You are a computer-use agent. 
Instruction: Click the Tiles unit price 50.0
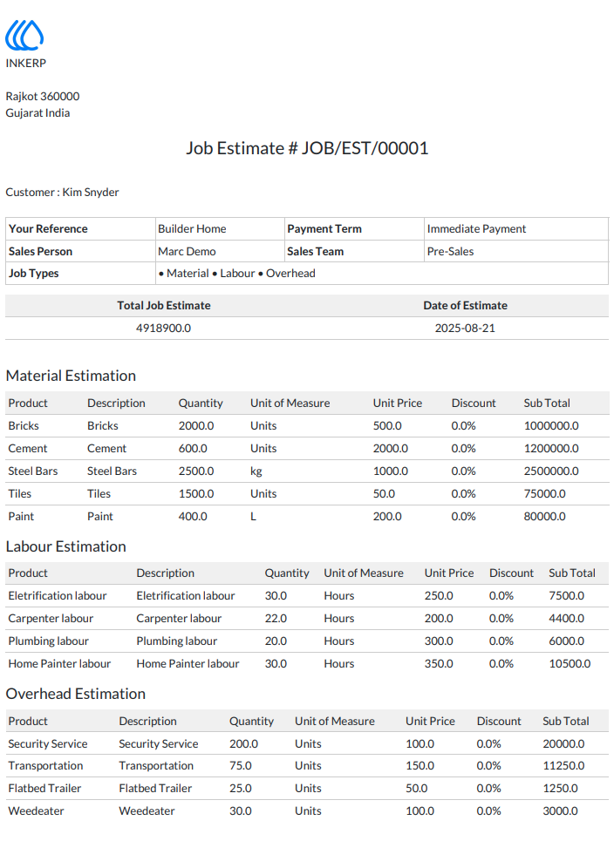[x=384, y=494]
